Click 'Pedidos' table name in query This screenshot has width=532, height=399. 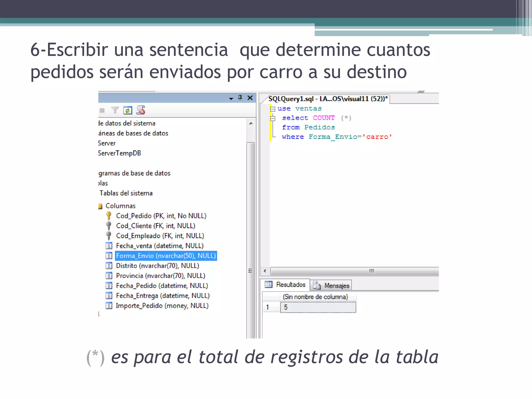(x=320, y=127)
